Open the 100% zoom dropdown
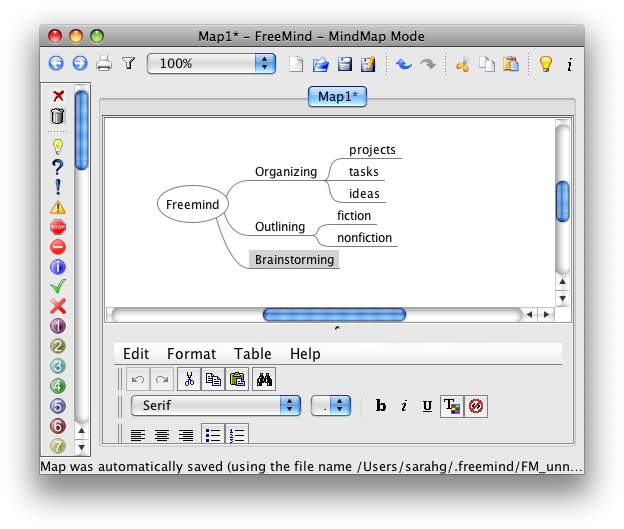This screenshot has width=624, height=529. [211, 64]
